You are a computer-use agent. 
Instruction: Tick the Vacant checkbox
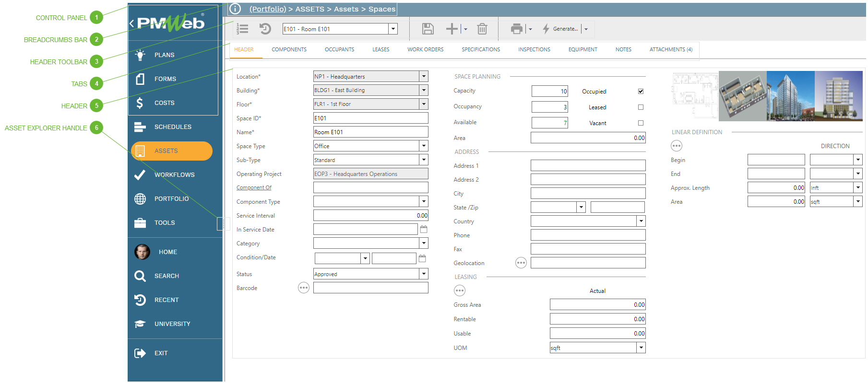click(x=641, y=123)
